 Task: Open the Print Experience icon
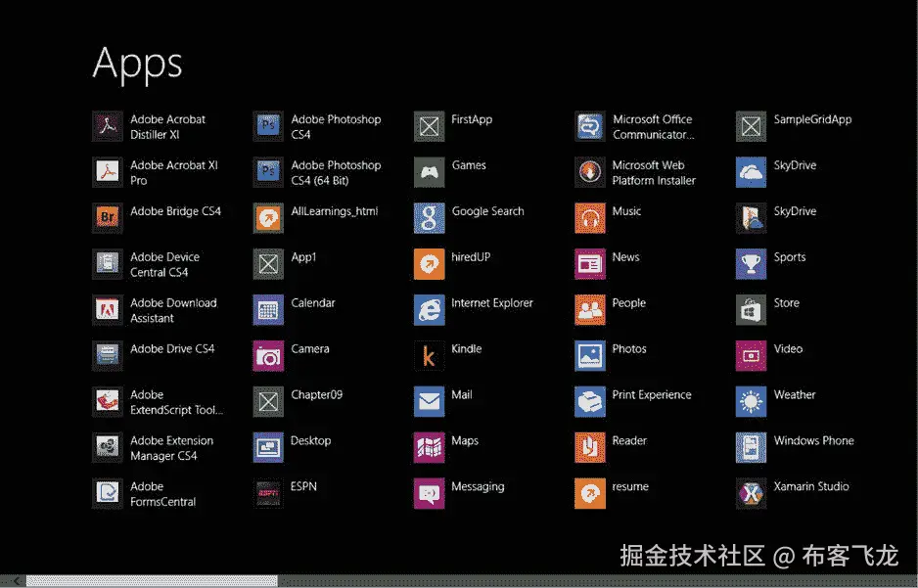click(x=590, y=402)
